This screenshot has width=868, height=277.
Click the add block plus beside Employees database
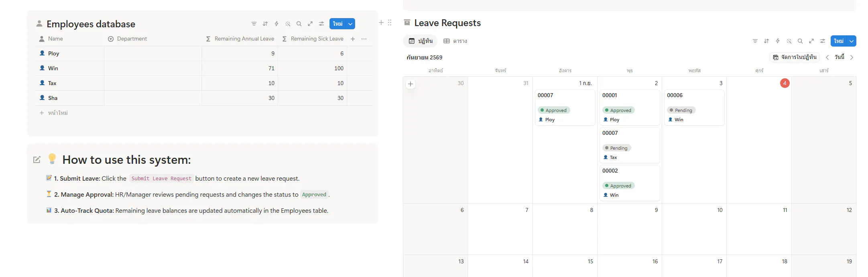pos(381,23)
